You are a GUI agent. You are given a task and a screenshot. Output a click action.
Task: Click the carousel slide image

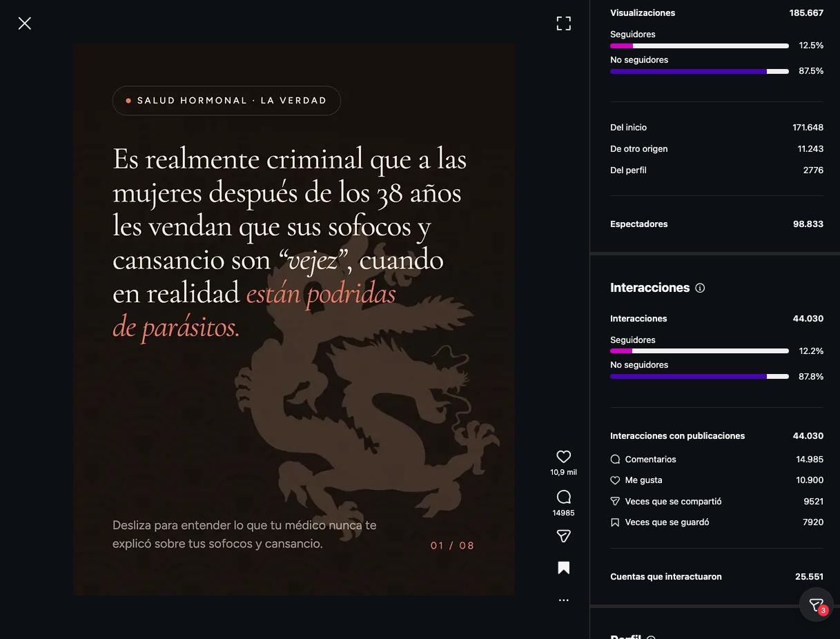pos(294,319)
